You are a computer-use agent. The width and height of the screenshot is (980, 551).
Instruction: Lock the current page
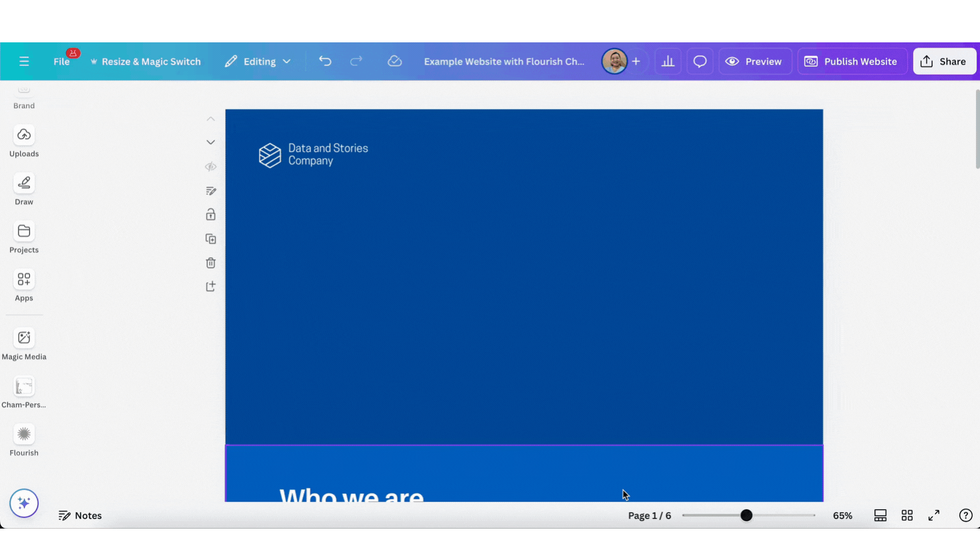coord(211,214)
